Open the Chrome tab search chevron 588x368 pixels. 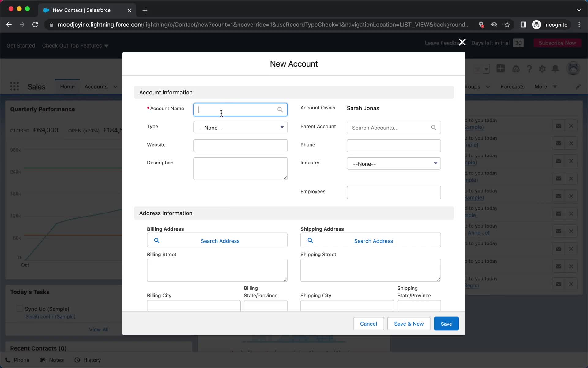coord(579,10)
